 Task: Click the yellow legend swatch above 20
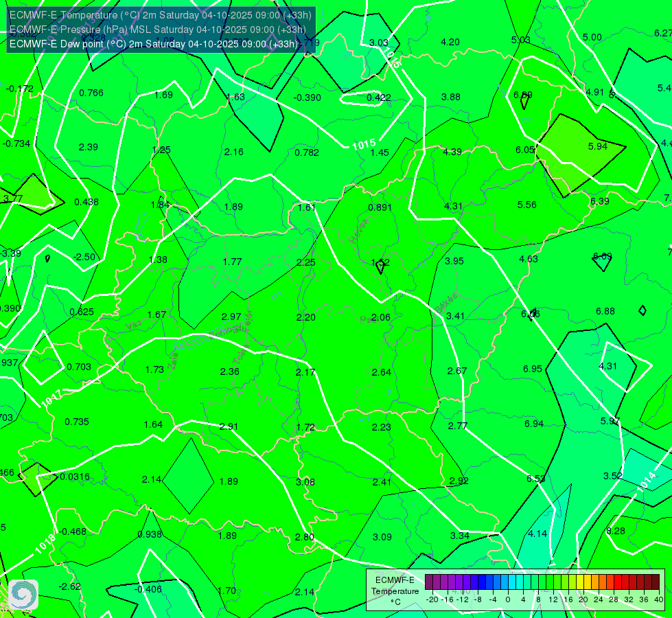coord(580,582)
